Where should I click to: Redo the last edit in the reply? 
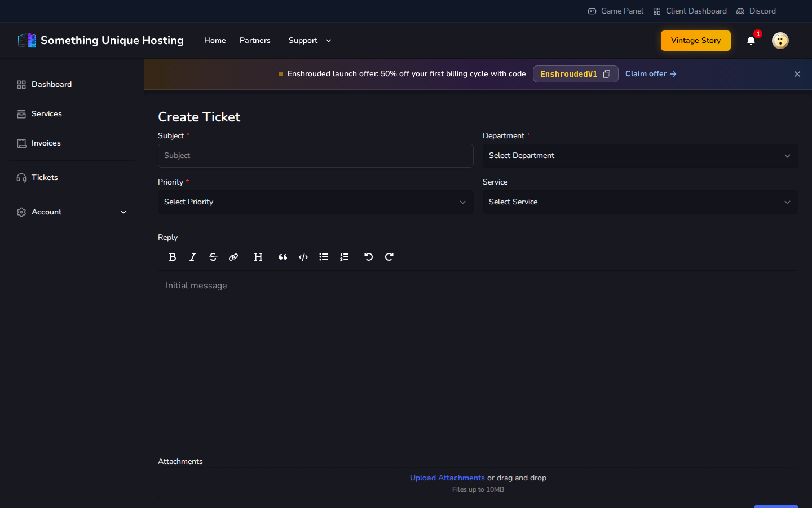tap(389, 257)
